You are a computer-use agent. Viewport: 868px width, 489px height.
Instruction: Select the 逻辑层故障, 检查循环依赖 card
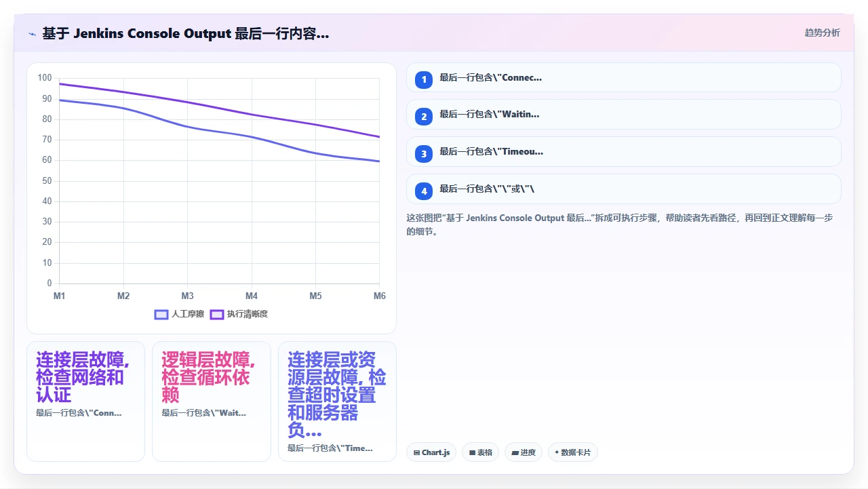tap(212, 402)
